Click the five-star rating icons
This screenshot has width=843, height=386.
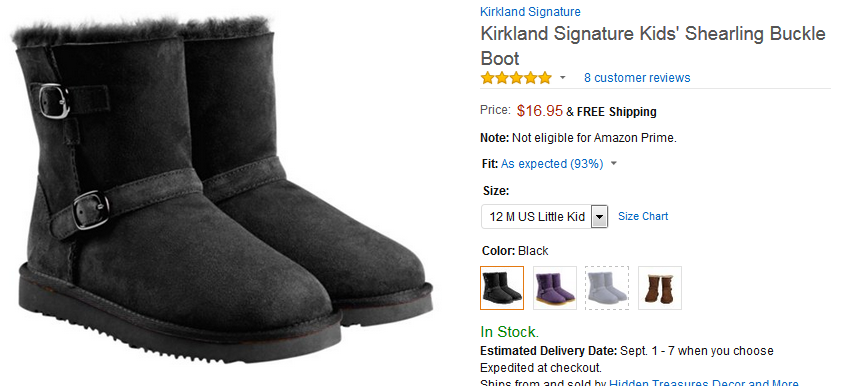516,78
